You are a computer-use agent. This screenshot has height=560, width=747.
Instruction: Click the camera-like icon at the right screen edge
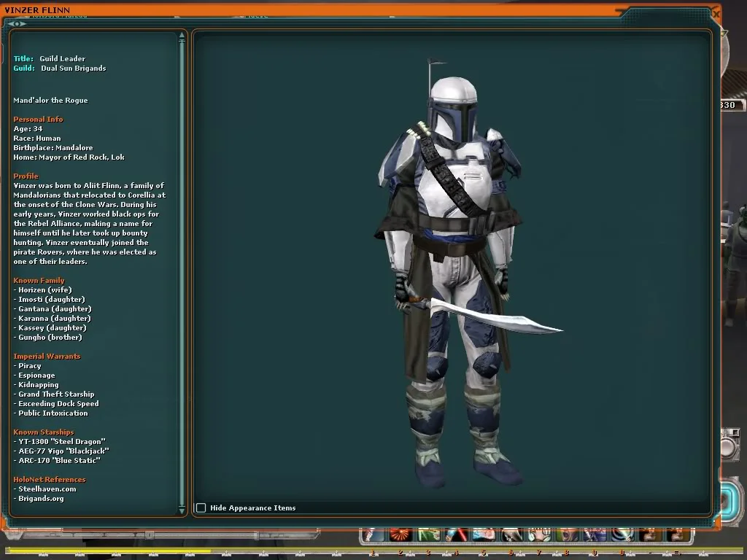click(x=731, y=444)
